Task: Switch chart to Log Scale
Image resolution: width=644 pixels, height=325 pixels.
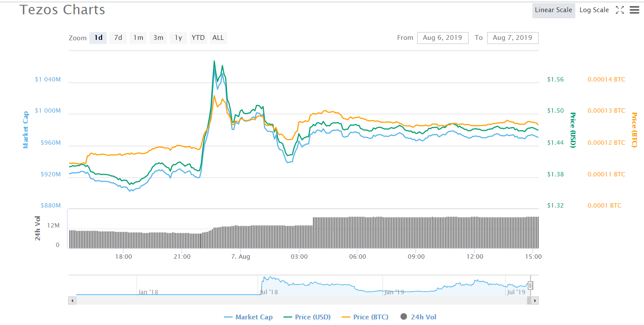Action: (x=594, y=10)
